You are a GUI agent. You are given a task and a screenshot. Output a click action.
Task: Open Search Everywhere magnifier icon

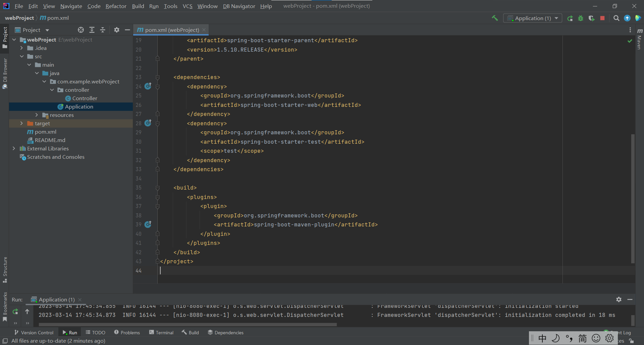[x=616, y=18]
